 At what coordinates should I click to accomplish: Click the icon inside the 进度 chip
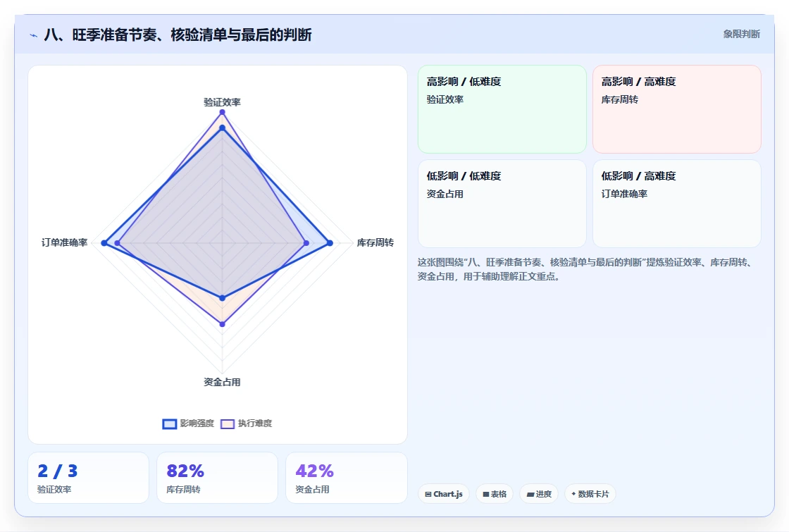530,494
